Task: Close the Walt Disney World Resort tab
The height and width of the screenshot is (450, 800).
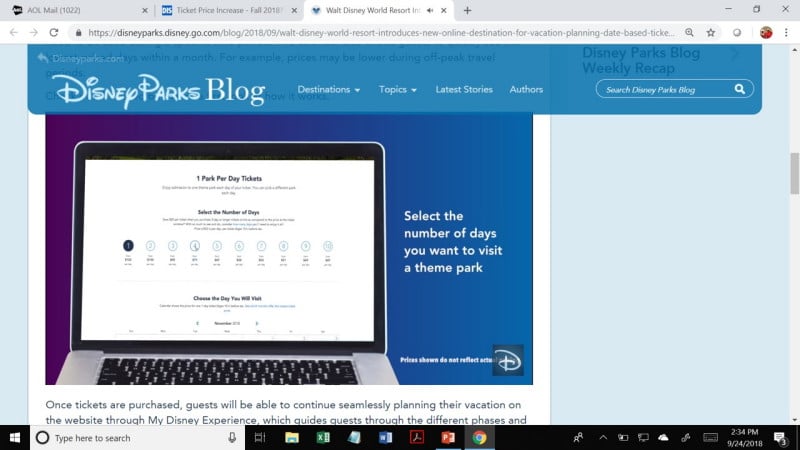Action: coord(444,10)
